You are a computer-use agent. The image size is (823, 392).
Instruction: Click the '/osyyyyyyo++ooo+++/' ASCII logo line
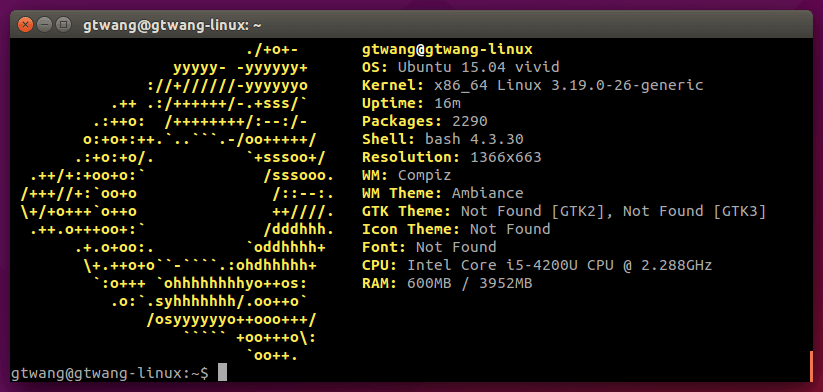231,319
